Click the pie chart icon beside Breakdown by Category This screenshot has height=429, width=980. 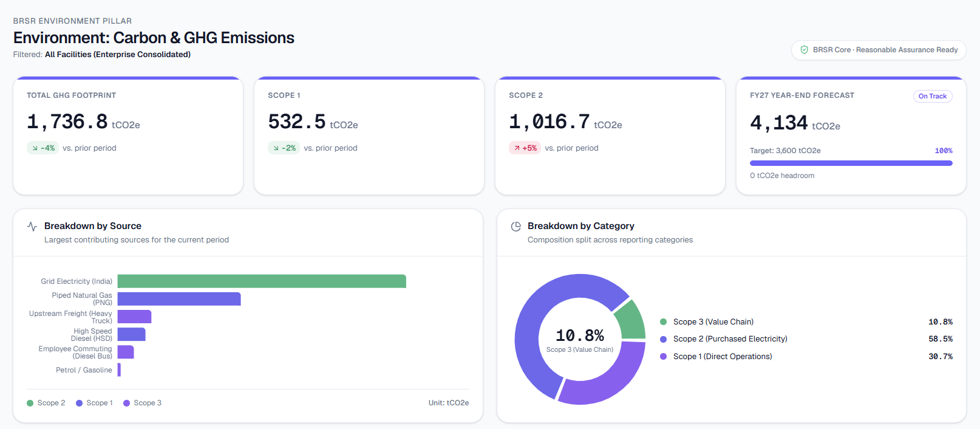click(516, 227)
